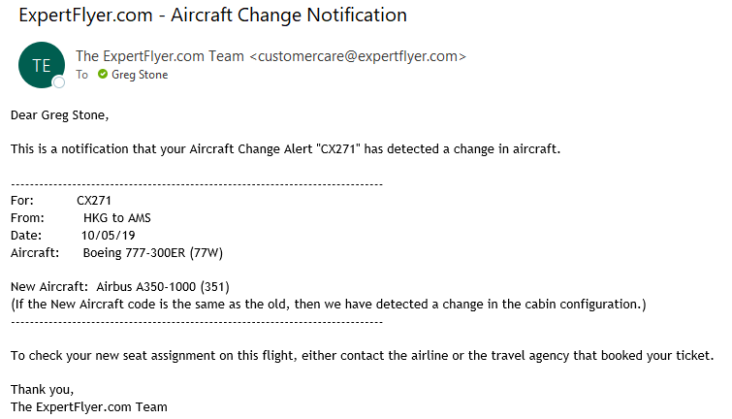Click the To label in the header

pos(82,75)
